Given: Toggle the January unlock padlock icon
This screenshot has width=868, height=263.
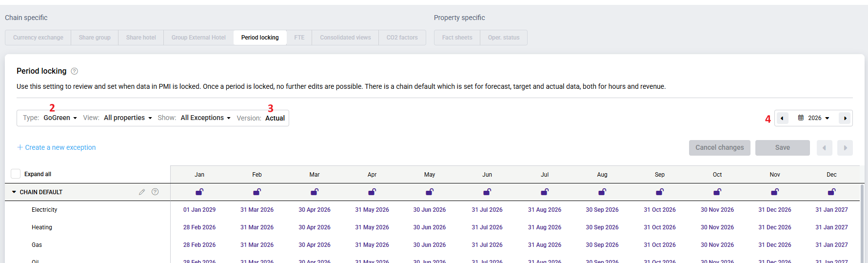Looking at the screenshot, I should [199, 192].
